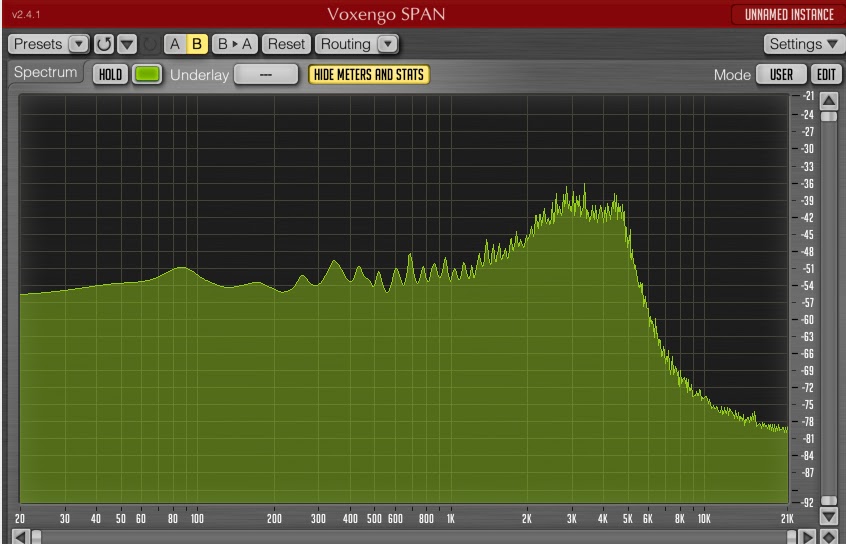This screenshot has width=846, height=544.
Task: Click the horizontal scrollbar left handle
Action: coord(36,537)
